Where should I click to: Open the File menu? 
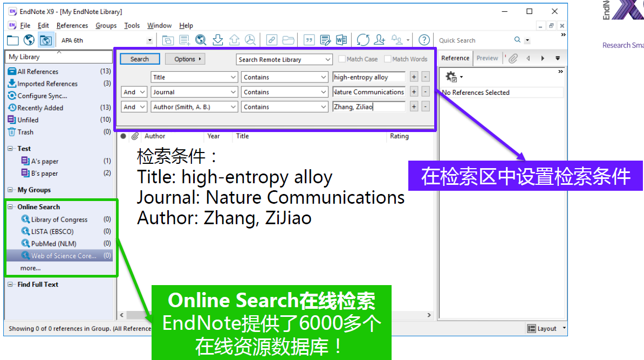[25, 25]
